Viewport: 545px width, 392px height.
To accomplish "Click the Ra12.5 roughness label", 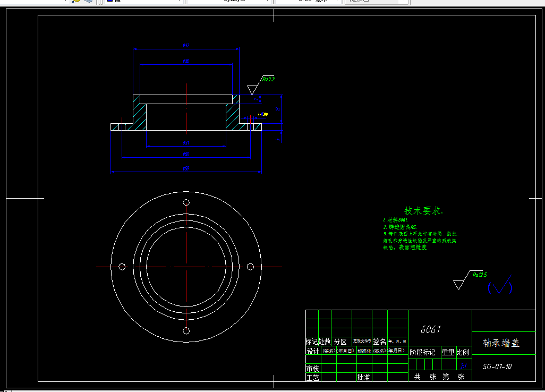I will [x=480, y=275].
